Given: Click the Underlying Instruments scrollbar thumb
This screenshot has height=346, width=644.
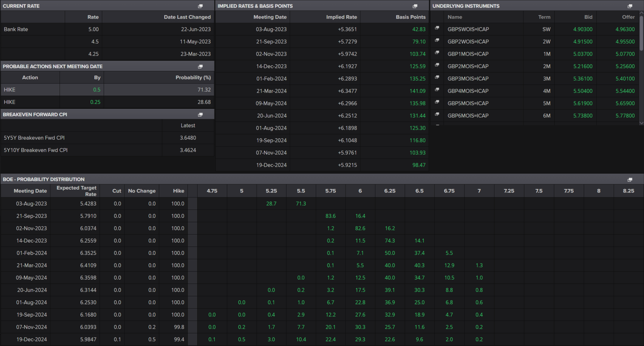Looking at the screenshot, I should click(x=641, y=32).
